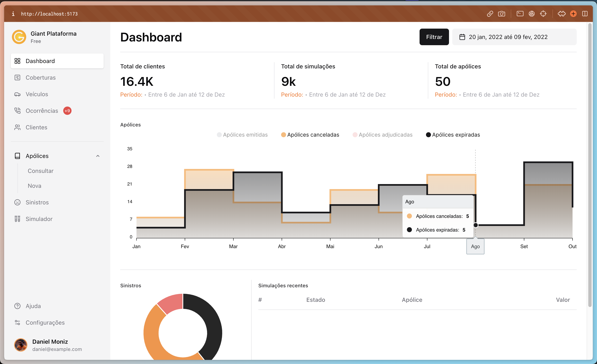Click the info icon beside the URL

tap(13, 14)
